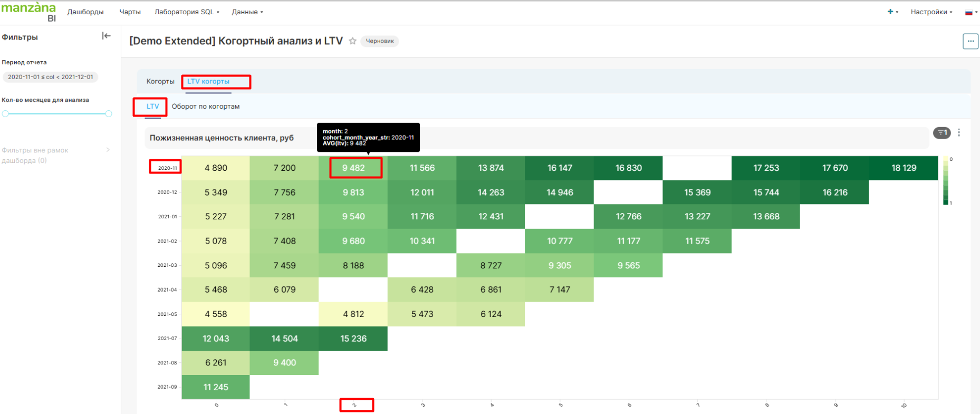
Task: Open Чарты from the navigation bar
Action: [130, 12]
